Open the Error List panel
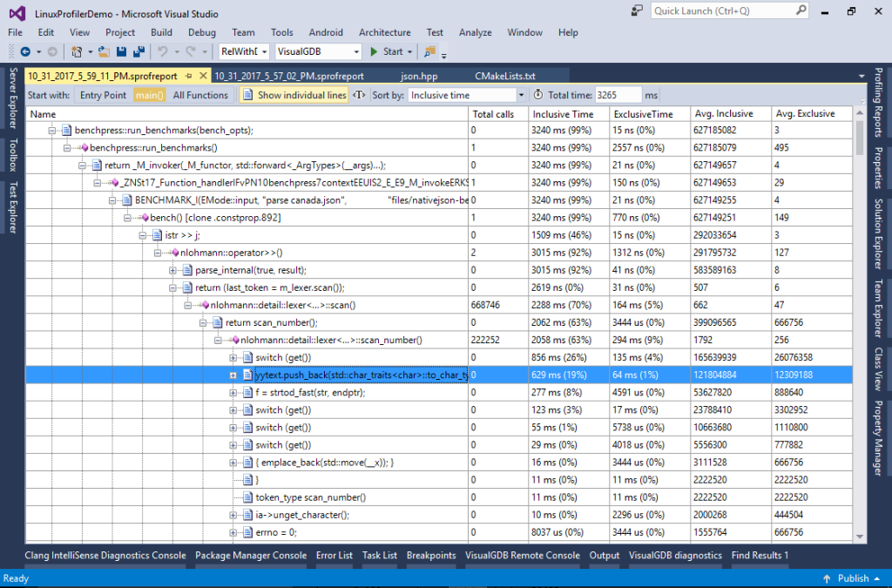Viewport: 892px width, 588px height. pos(334,555)
